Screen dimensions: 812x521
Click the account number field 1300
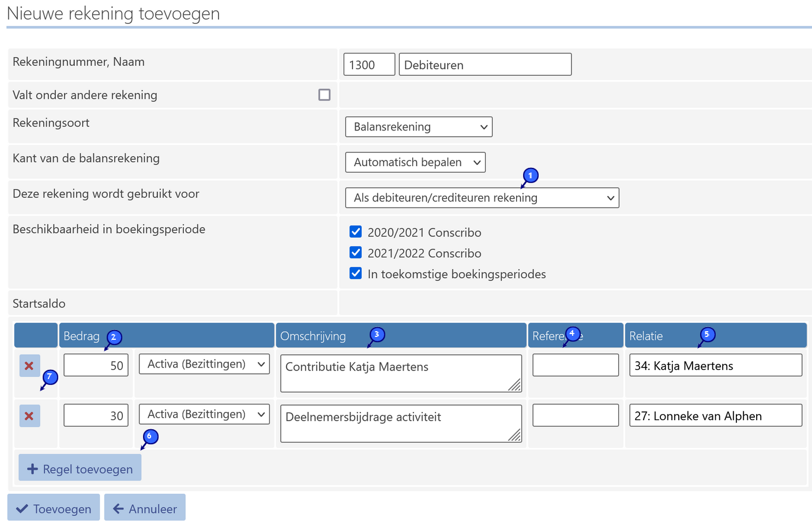tap(369, 65)
